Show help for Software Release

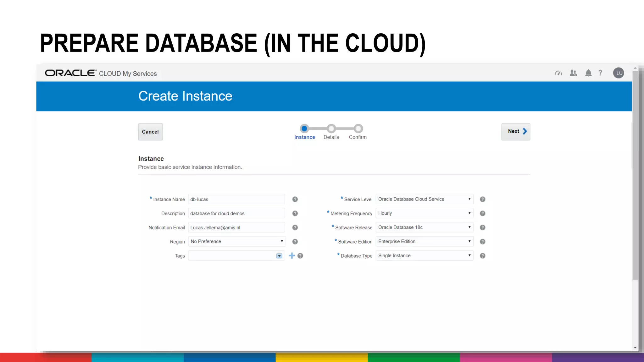(483, 228)
